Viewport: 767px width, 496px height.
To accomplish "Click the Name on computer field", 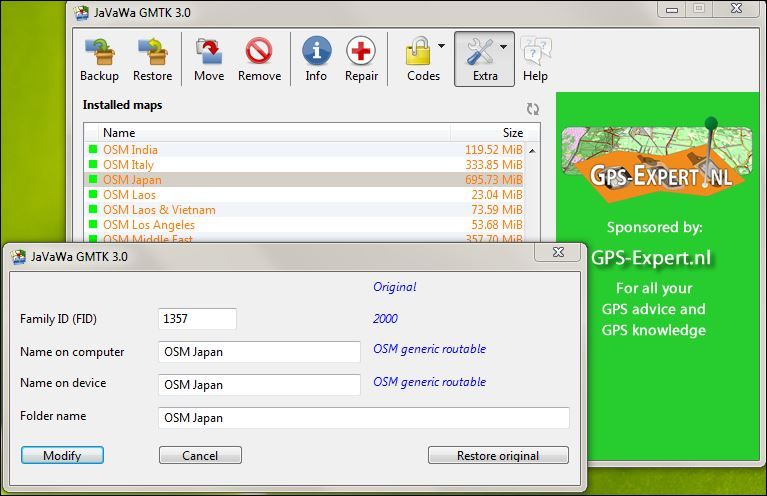I will 259,352.
